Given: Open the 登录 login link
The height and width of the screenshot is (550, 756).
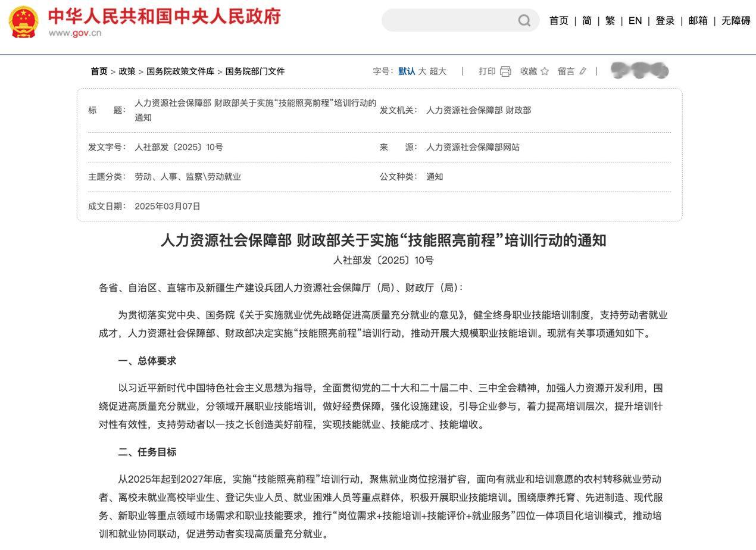Looking at the screenshot, I should (665, 21).
